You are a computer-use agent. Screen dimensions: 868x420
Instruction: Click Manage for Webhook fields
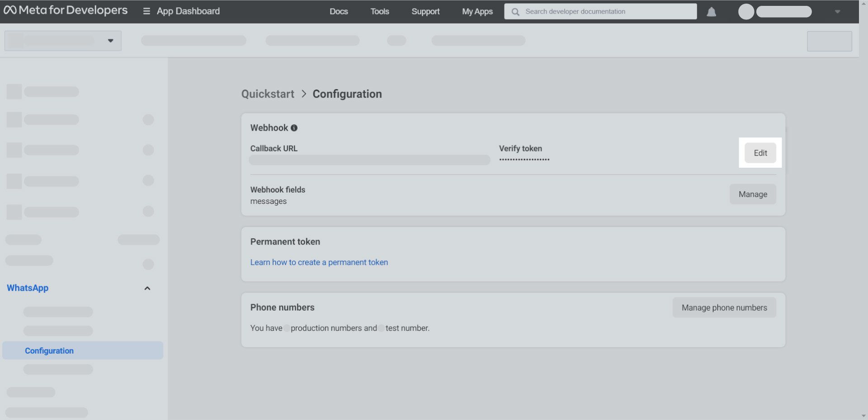tap(753, 194)
